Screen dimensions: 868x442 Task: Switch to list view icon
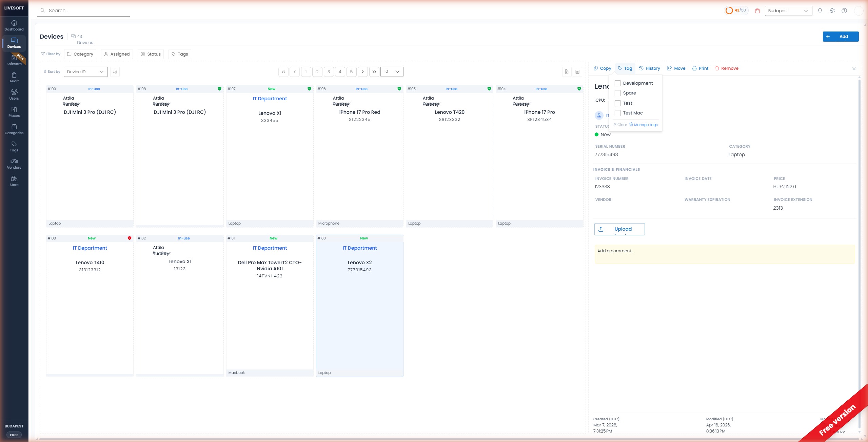tap(577, 71)
